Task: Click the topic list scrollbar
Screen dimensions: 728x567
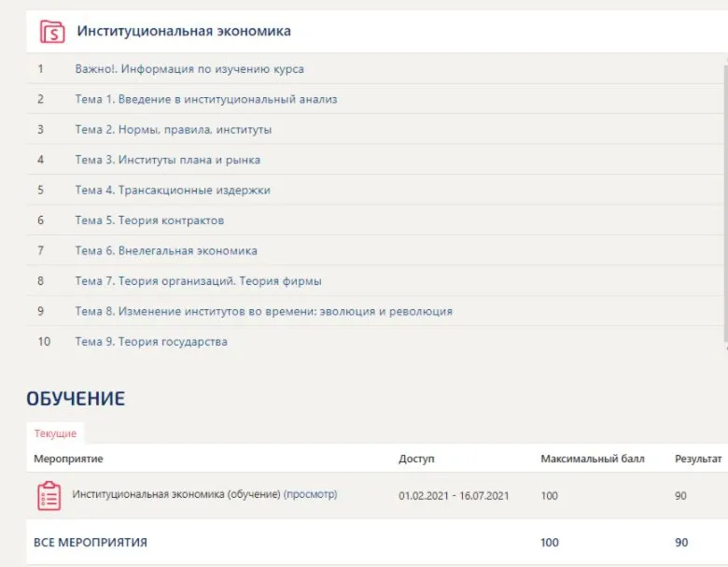Action: pyautogui.click(x=726, y=205)
